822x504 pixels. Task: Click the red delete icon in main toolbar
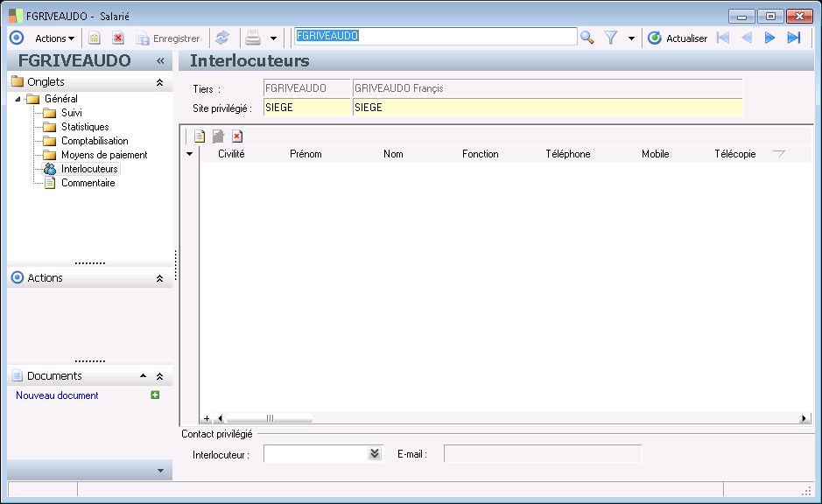click(x=118, y=38)
